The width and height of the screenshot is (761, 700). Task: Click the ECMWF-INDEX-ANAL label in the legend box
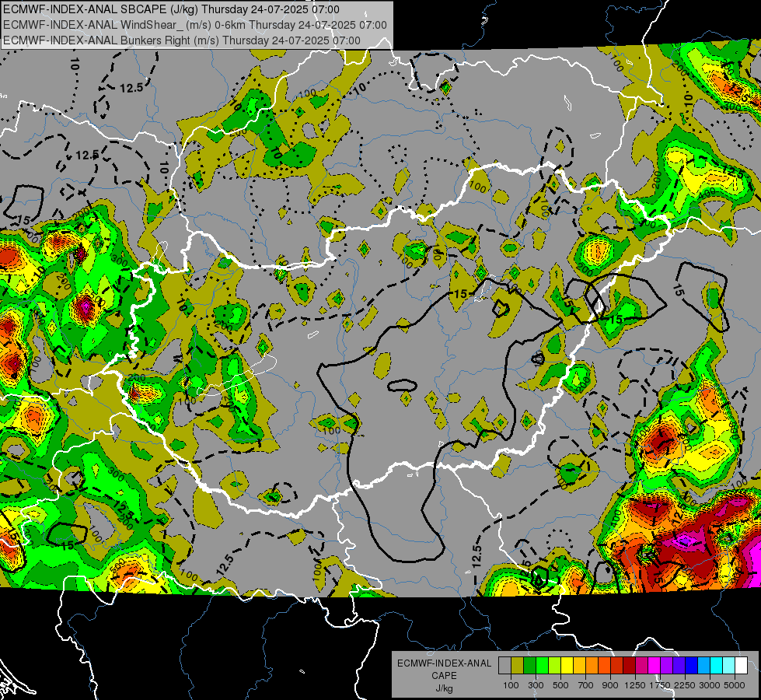pos(444,663)
